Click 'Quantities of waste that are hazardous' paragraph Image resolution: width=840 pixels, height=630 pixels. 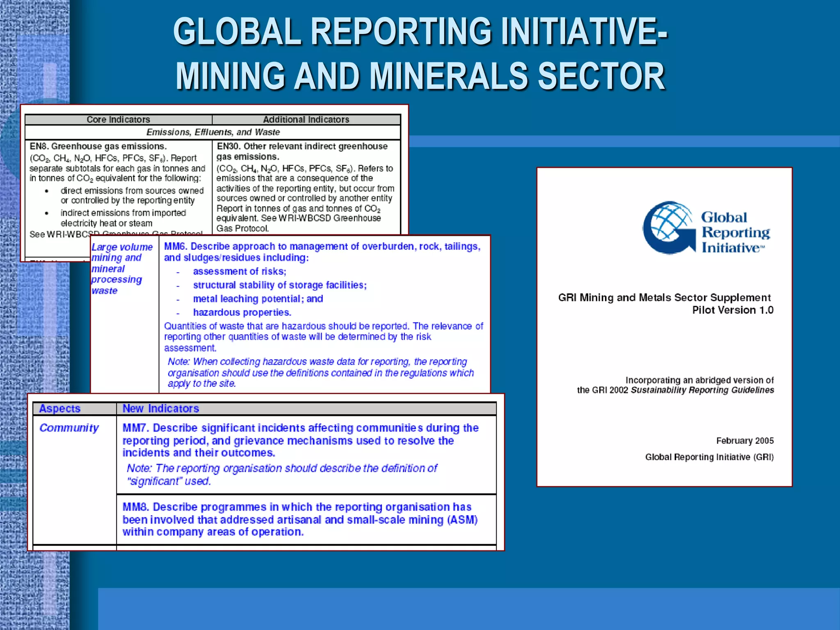(x=324, y=337)
